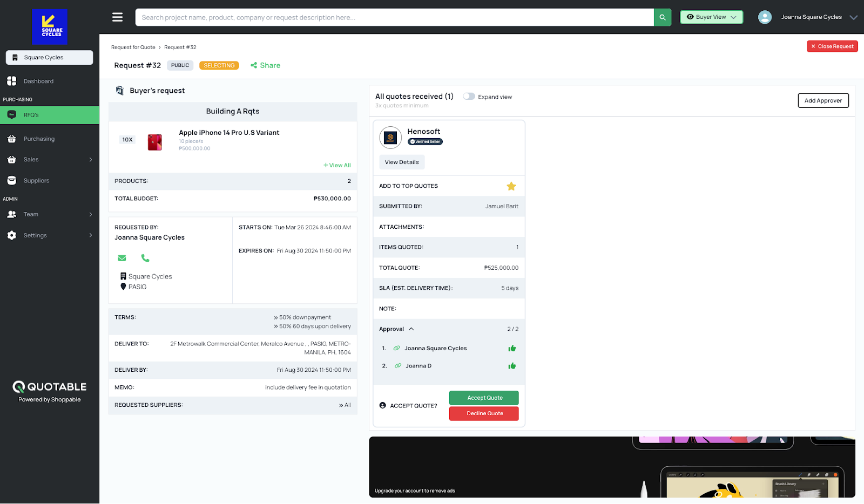
Task: Click the Henosoft supplier name
Action: [424, 132]
